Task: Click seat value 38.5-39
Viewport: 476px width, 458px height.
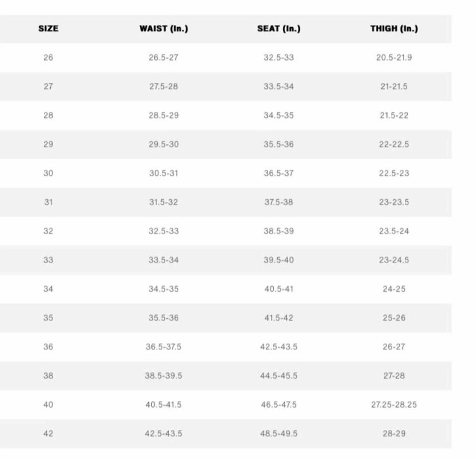Action: tap(279, 231)
